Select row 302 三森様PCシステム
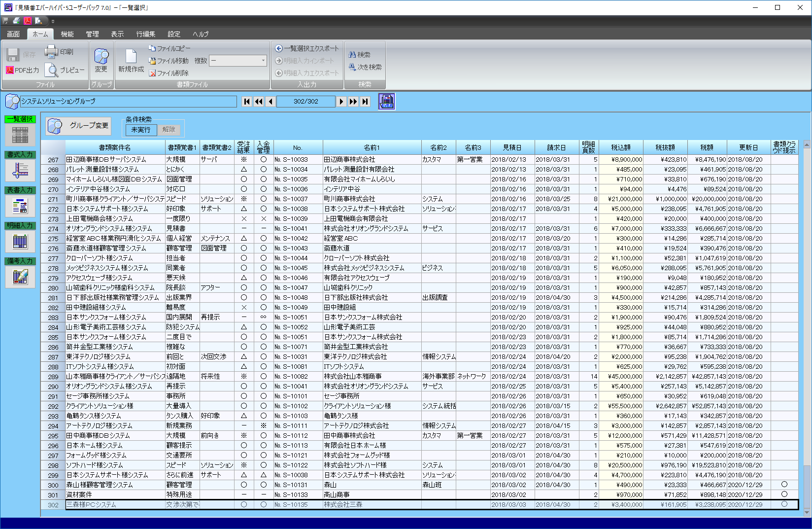This screenshot has width=812, height=529. [x=419, y=505]
